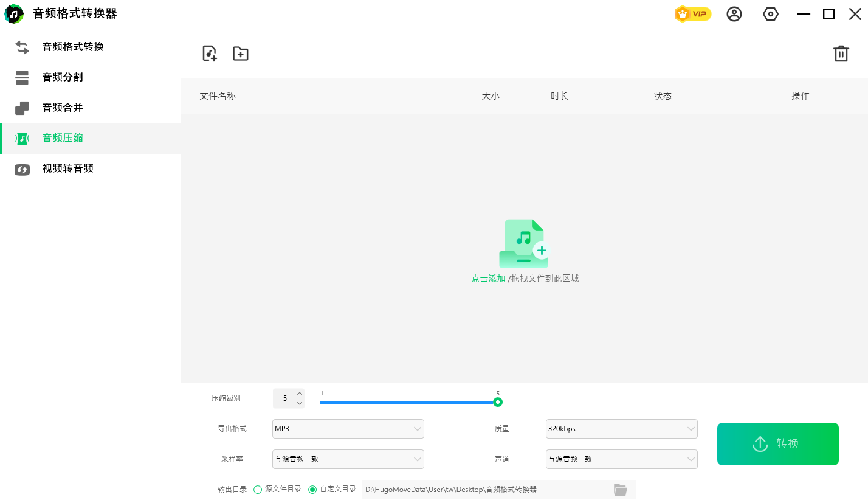Click the add folder icon
The height and width of the screenshot is (503, 868).
(241, 54)
